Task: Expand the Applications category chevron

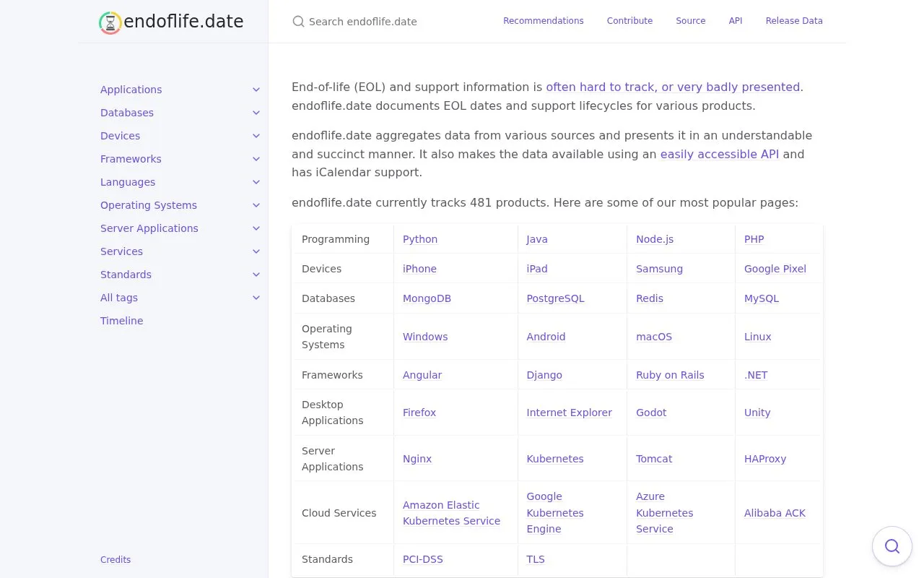Action: [x=256, y=90]
